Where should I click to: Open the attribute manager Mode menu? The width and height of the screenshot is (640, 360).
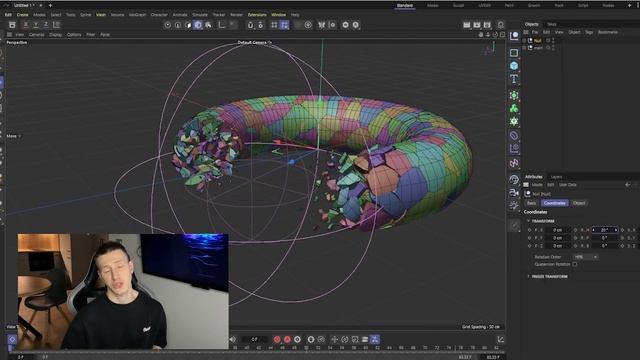click(x=537, y=185)
